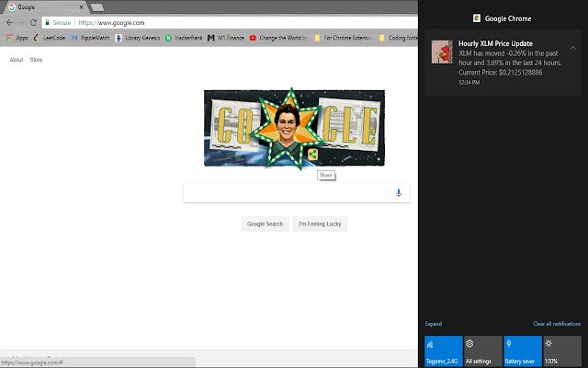Toggle the Battery saver quick action
588x368 pixels.
point(523,351)
